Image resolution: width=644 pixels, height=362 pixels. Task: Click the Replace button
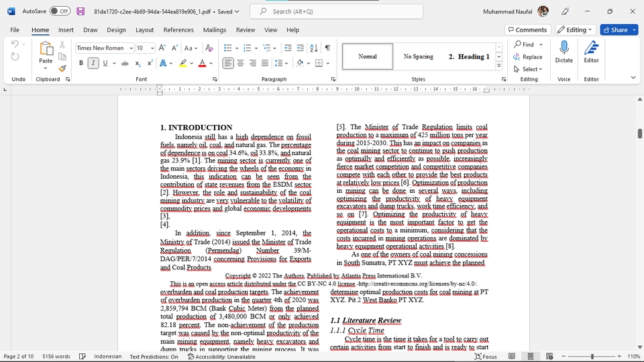click(528, 57)
